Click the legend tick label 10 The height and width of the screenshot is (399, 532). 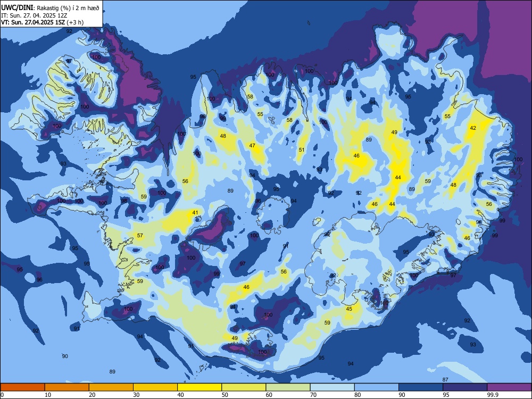pos(48,395)
